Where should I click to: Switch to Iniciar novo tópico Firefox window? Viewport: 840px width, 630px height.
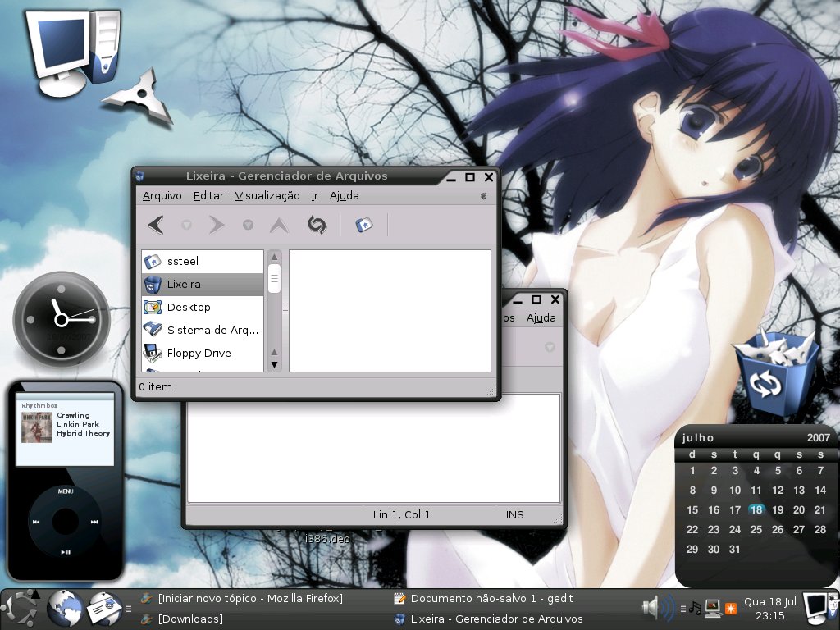point(242,598)
